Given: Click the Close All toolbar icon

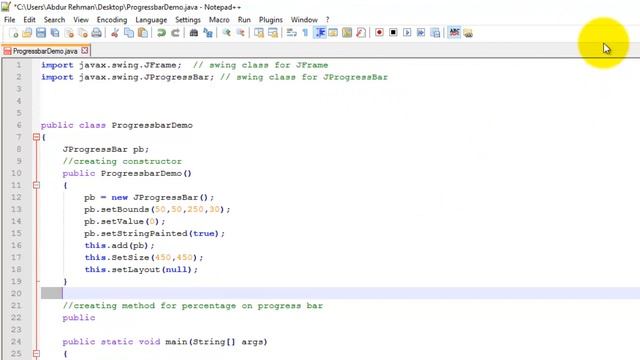Looking at the screenshot, I should pyautogui.click(x=83, y=33).
